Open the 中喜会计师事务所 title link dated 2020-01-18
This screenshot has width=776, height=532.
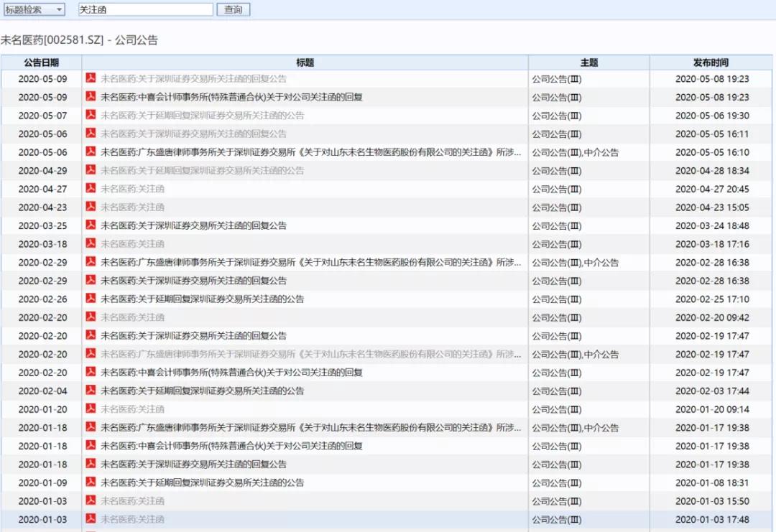(x=231, y=446)
